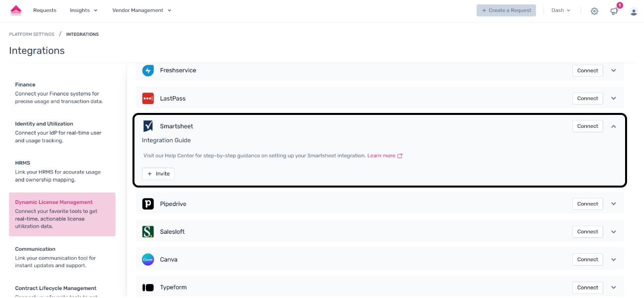The image size is (644, 298).
Task: Click the Integrations page title
Action: tap(37, 51)
